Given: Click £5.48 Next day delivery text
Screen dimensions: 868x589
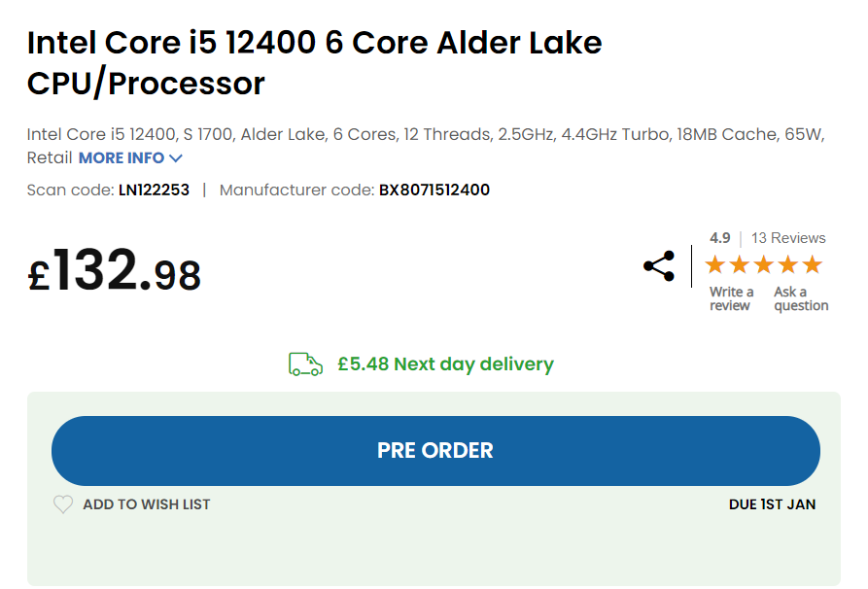Looking at the screenshot, I should (445, 364).
